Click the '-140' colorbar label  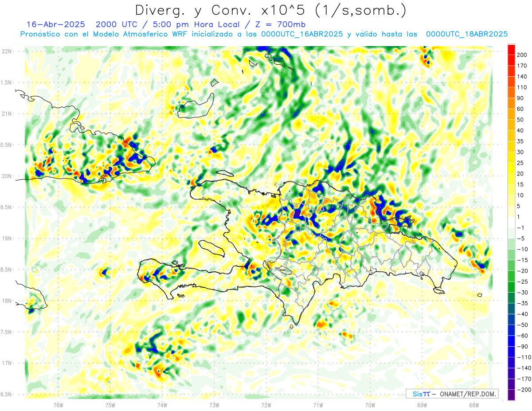(x=524, y=368)
